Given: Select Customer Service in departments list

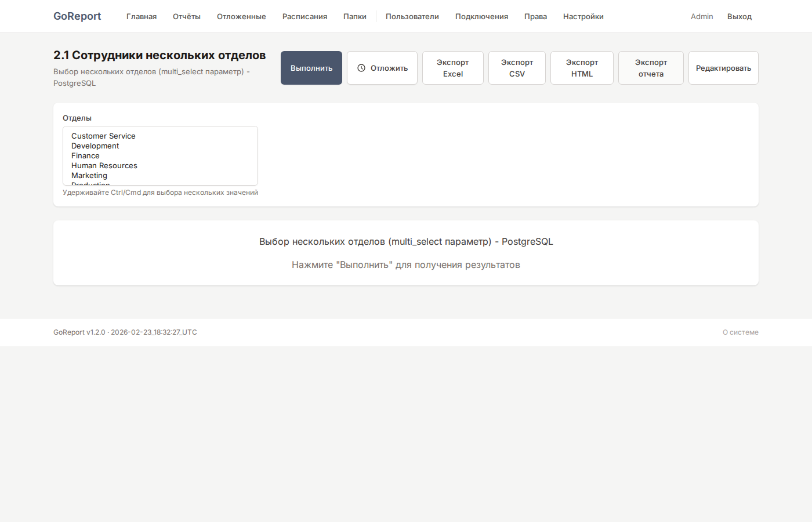Looking at the screenshot, I should pyautogui.click(x=103, y=136).
